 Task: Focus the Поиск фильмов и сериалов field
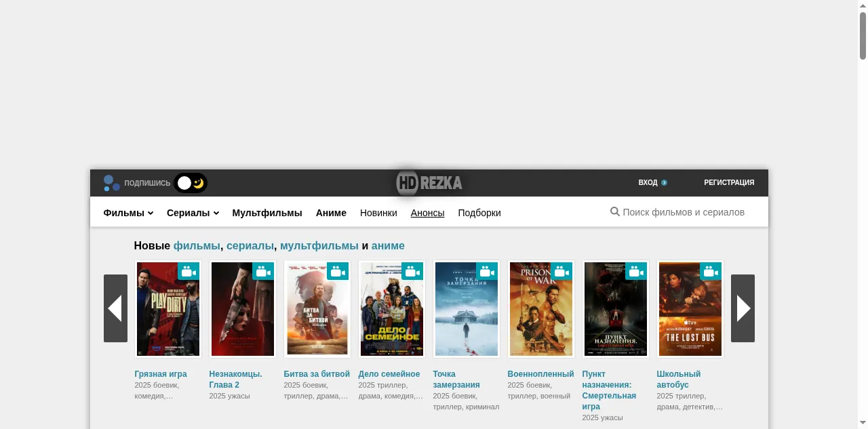(684, 212)
